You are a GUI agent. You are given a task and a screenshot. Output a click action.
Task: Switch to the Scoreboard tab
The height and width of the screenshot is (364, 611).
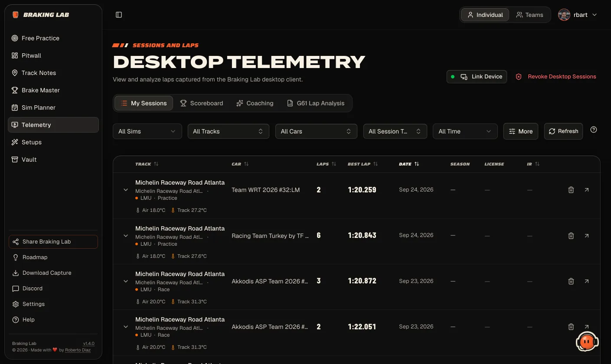point(202,103)
